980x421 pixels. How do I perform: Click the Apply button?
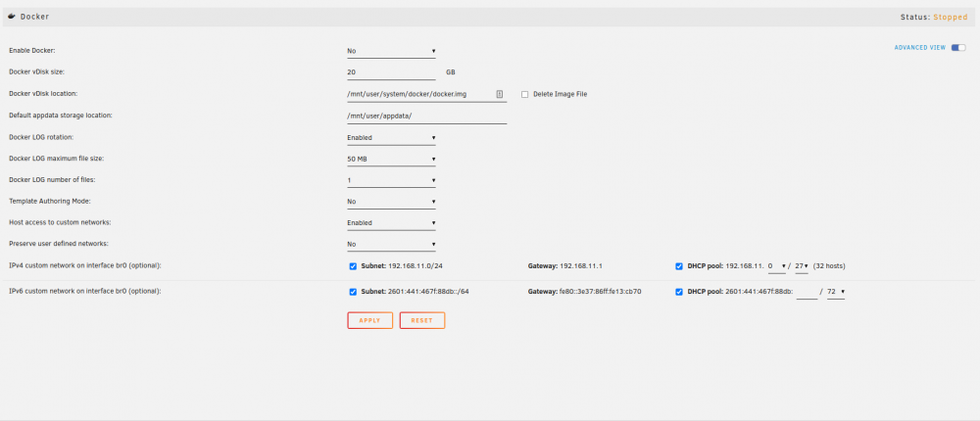tap(370, 320)
